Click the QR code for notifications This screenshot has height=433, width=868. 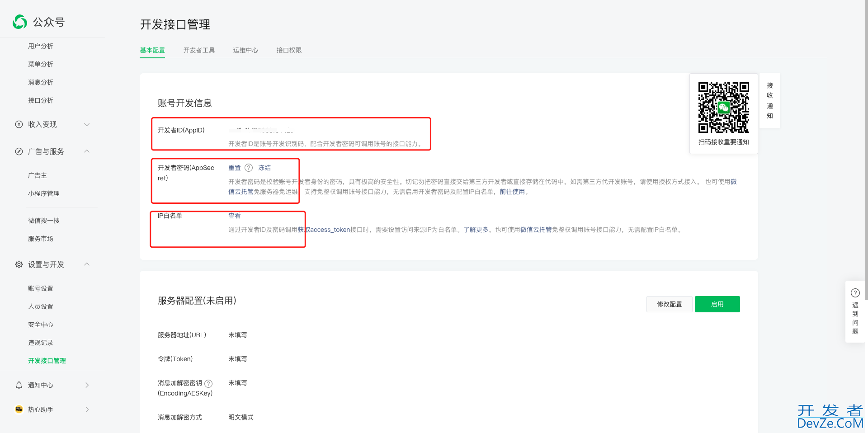(724, 108)
